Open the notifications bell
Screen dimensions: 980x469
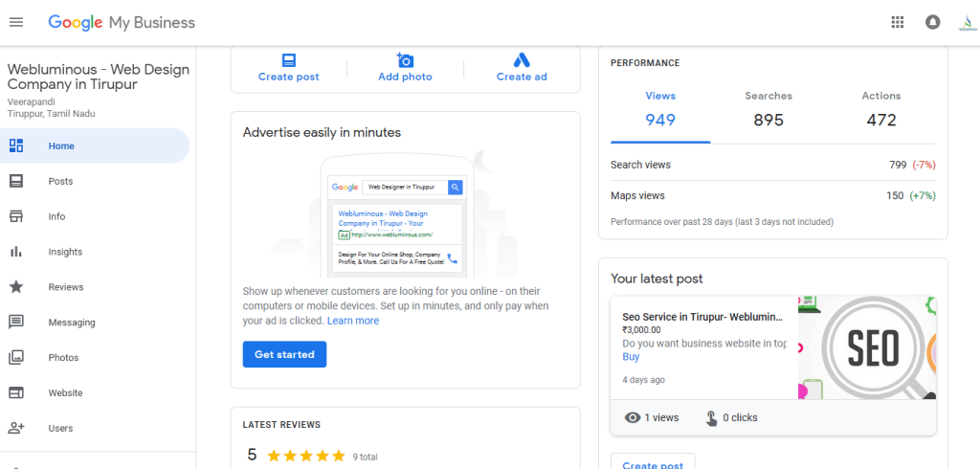point(932,23)
